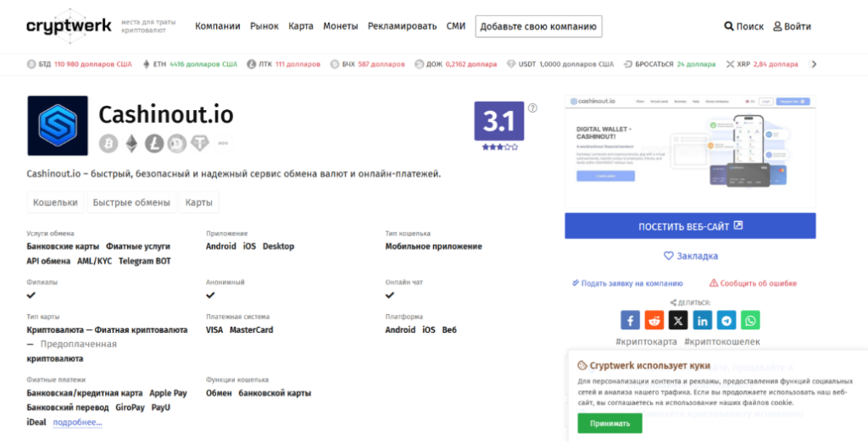The image size is (868, 442).
Task: Click the rating help question mark icon
Action: coord(532,108)
